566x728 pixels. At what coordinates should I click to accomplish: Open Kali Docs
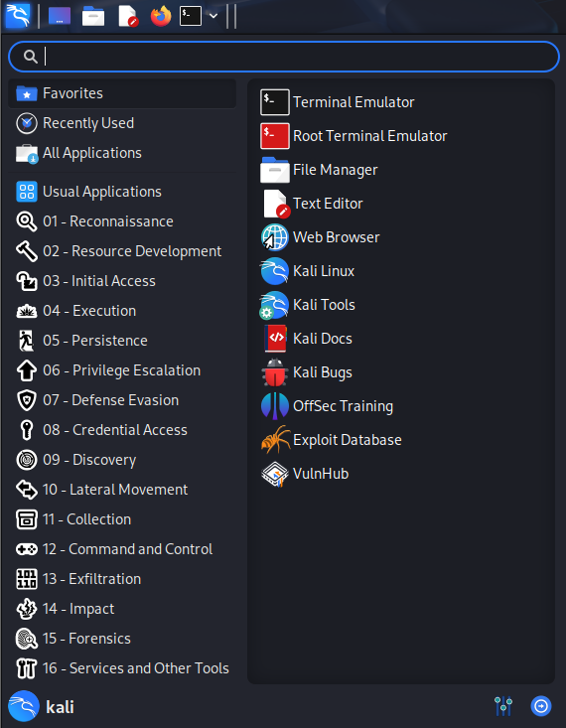click(307, 339)
